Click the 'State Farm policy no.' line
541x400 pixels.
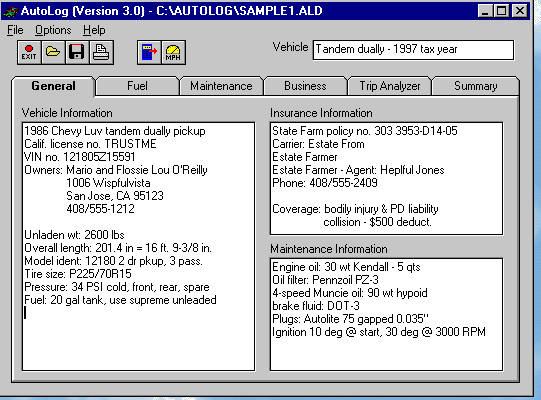tap(365, 131)
